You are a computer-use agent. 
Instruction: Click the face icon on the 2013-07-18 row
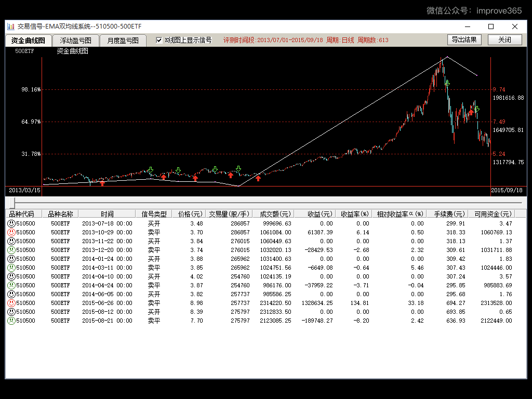tap(11, 223)
